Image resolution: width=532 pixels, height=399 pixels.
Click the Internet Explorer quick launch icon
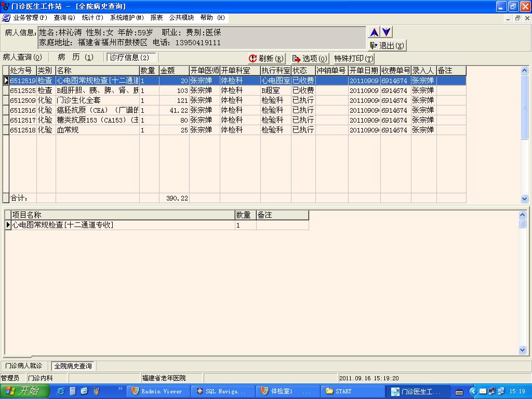pyautogui.click(x=60, y=391)
